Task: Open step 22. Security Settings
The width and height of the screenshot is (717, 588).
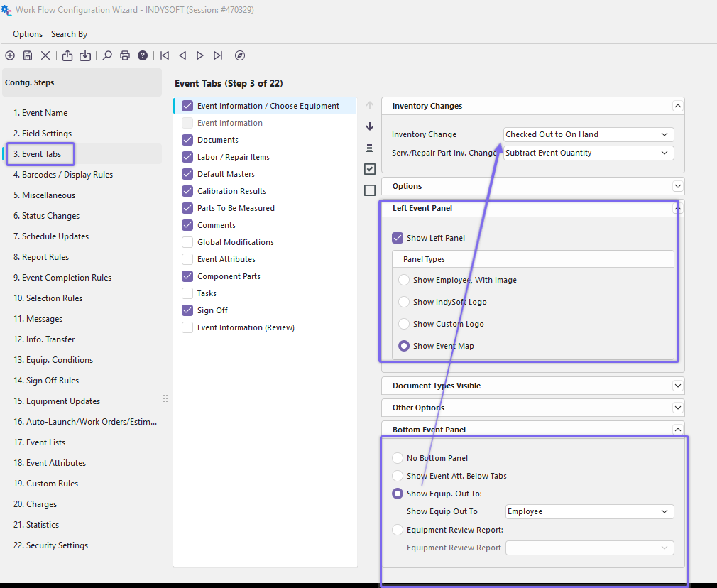Action: coord(50,545)
